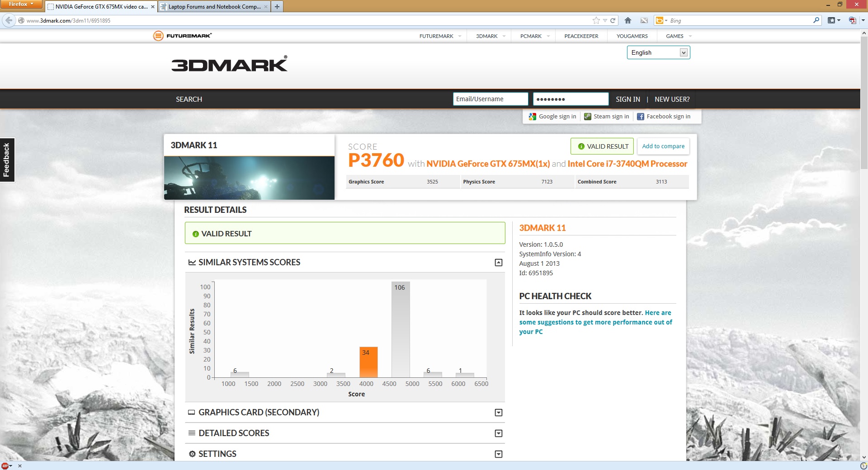This screenshot has height=470, width=868.
Task: Expand the Settings section
Action: click(x=499, y=454)
